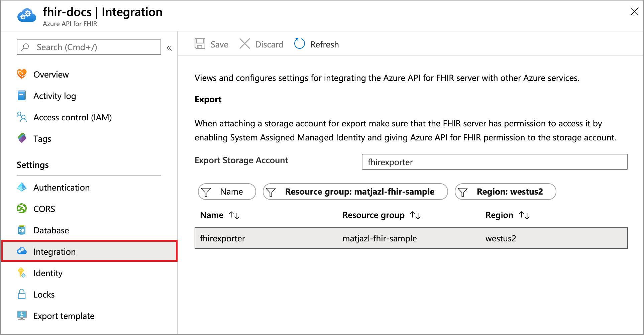Click the Overview heart icon
The height and width of the screenshot is (335, 644).
pyautogui.click(x=22, y=74)
